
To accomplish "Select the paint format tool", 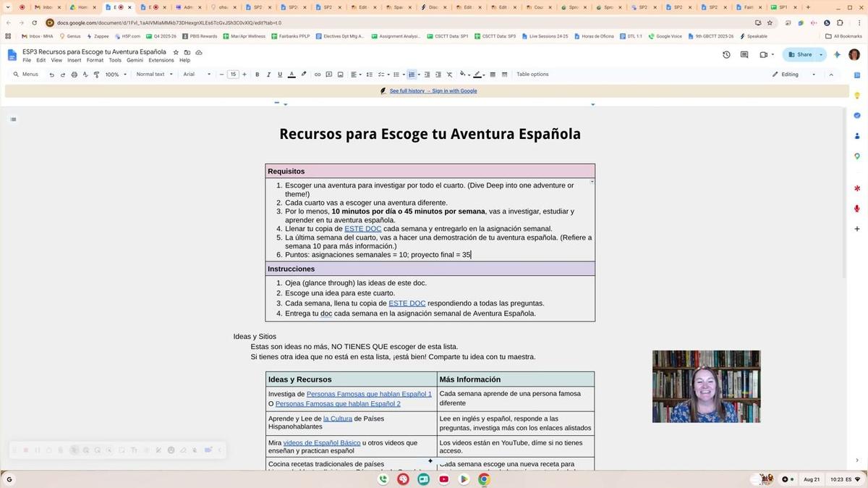I will pyautogui.click(x=96, y=75).
